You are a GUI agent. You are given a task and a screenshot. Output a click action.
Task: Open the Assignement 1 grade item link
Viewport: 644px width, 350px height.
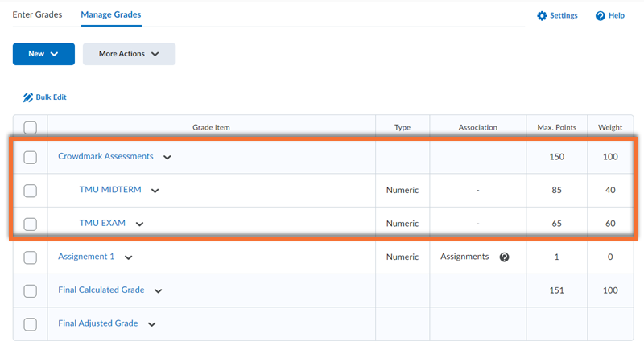pos(86,257)
